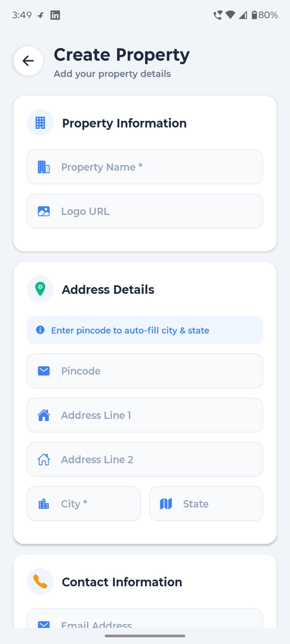Tap the green location pin icon

(40, 289)
